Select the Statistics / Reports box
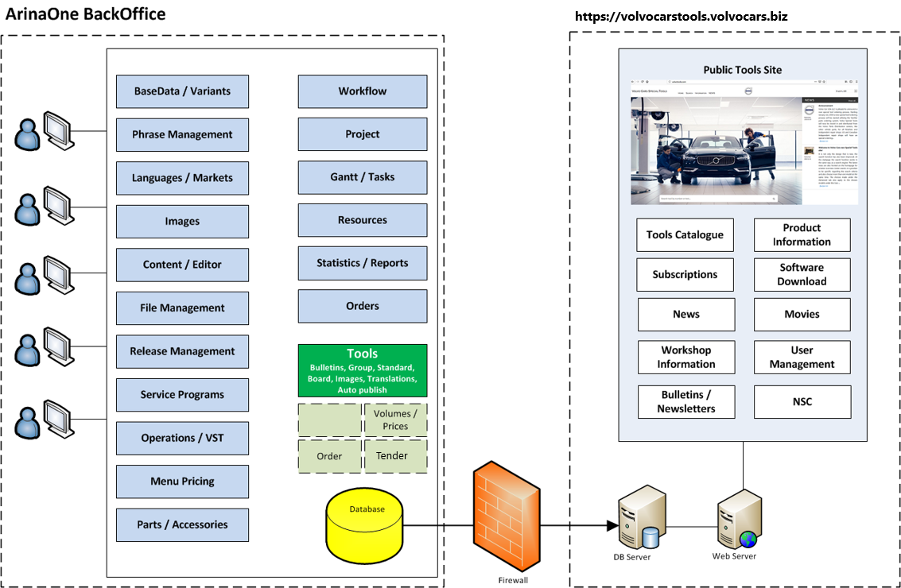 click(x=362, y=263)
